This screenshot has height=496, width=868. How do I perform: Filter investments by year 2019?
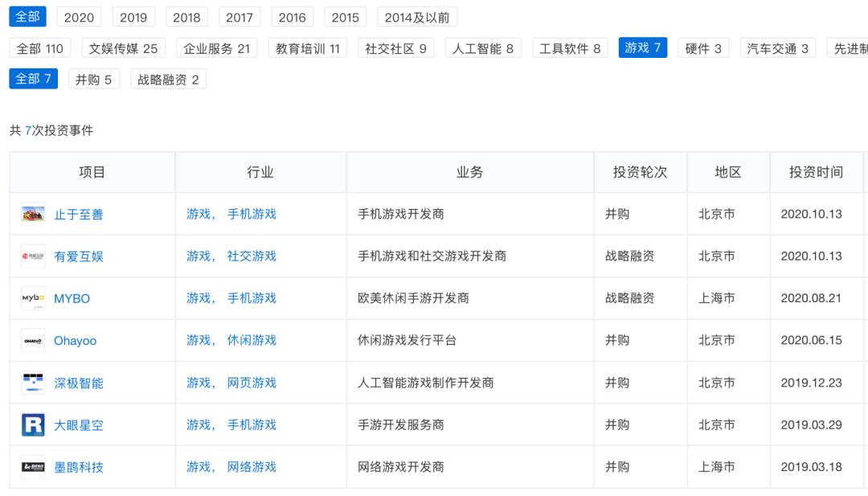point(133,18)
